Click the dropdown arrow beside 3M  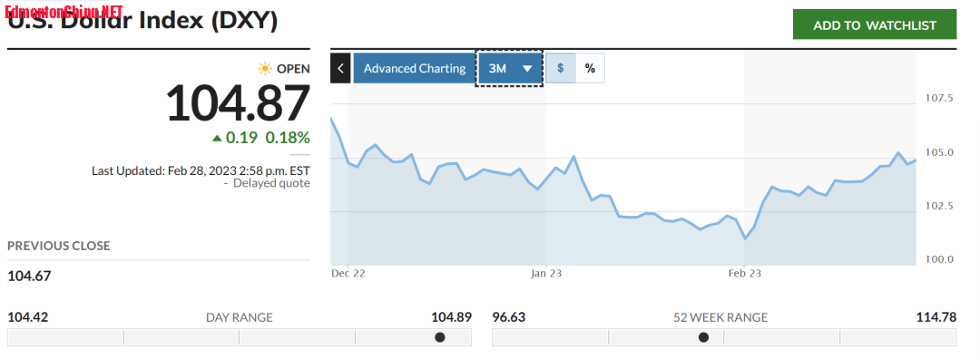click(527, 69)
